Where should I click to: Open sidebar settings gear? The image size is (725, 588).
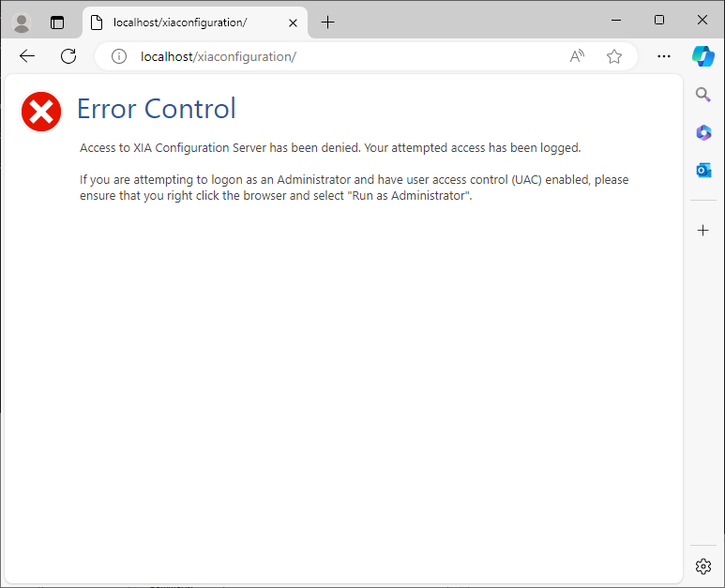[702, 565]
